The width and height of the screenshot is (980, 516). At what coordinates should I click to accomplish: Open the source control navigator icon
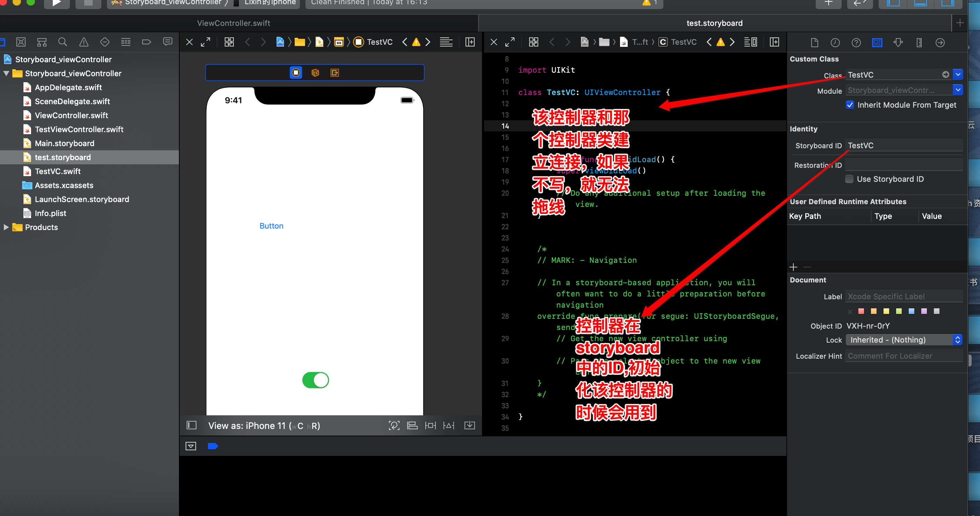tap(21, 42)
